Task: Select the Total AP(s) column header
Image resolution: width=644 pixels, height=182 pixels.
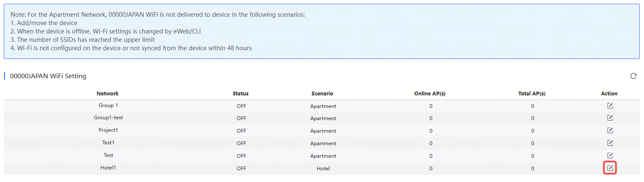Action: pos(532,94)
